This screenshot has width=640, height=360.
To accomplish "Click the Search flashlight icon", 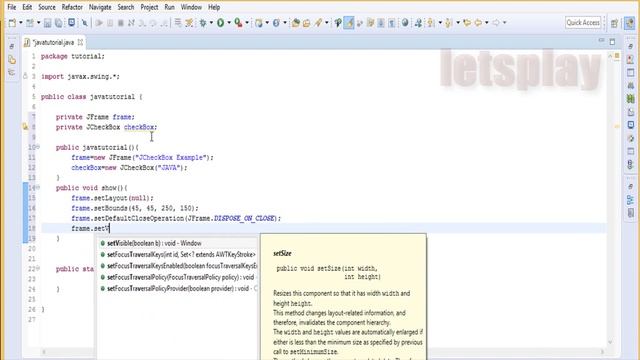I will (x=318, y=23).
